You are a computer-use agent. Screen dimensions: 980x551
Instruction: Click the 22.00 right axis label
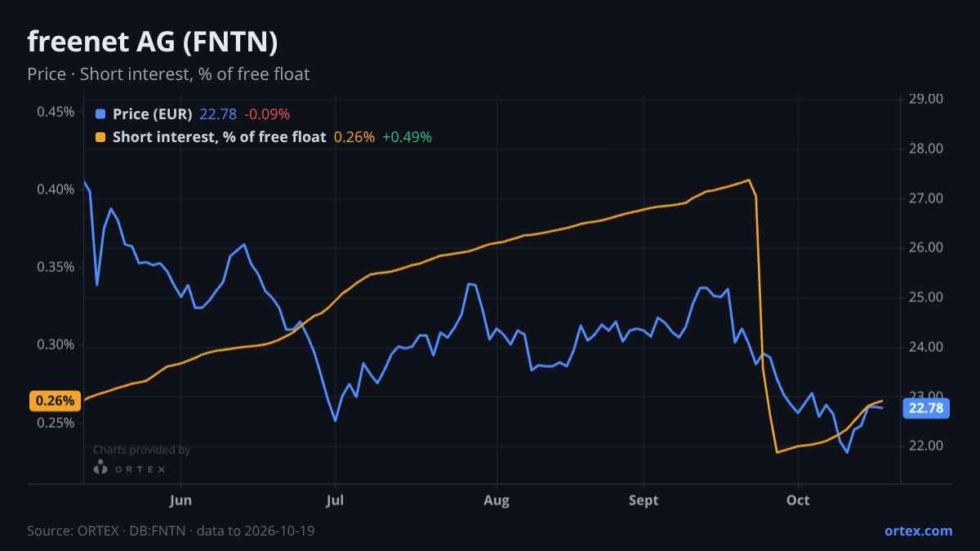tap(926, 446)
